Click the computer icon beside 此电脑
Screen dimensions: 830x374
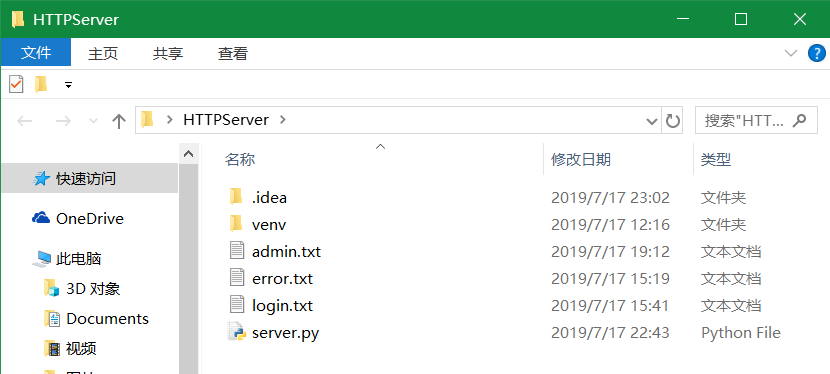point(42,259)
